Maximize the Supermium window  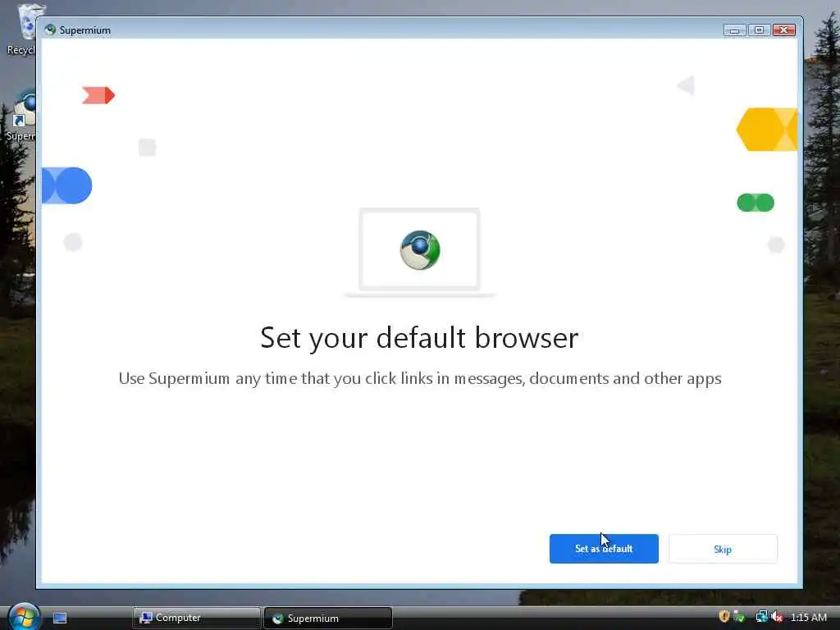tap(759, 30)
